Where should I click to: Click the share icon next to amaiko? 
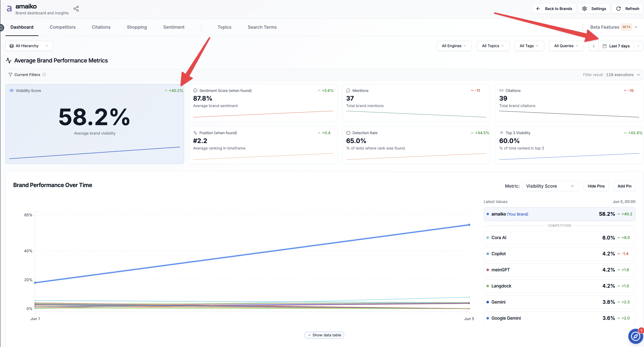[76, 9]
